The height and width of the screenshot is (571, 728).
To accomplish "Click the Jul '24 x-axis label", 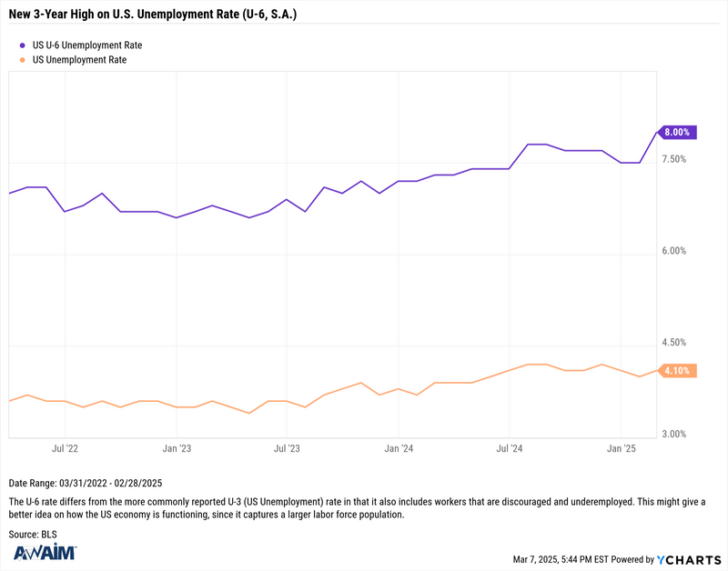I will tap(510, 448).
